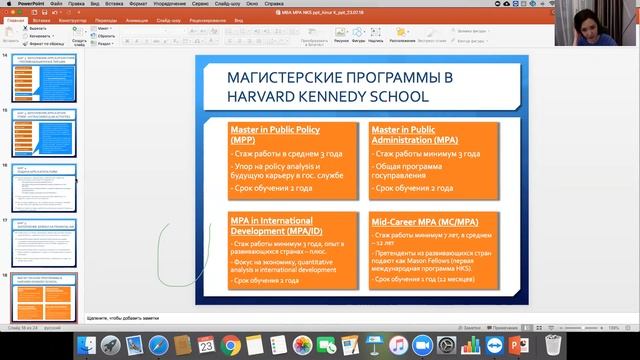
Task: Click the Reset (Сбросить) slide button
Action: [x=103, y=36]
